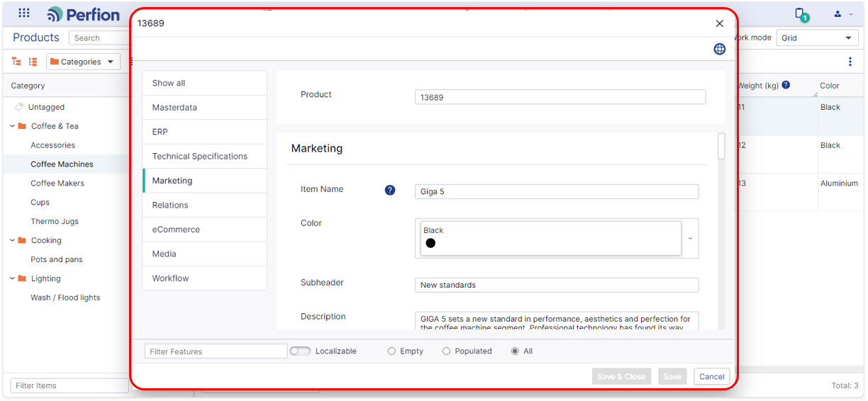The image size is (868, 401).
Task: Select the Technical Specifications section
Action: coord(205,157)
